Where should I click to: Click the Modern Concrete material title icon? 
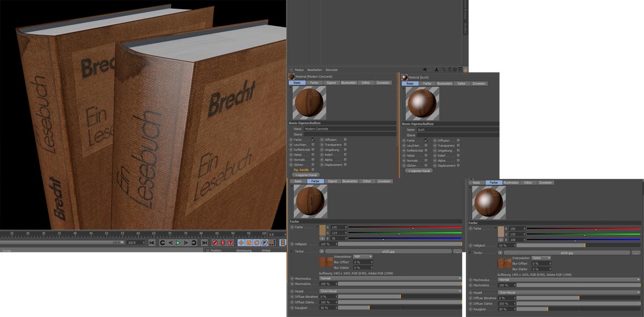[x=291, y=77]
